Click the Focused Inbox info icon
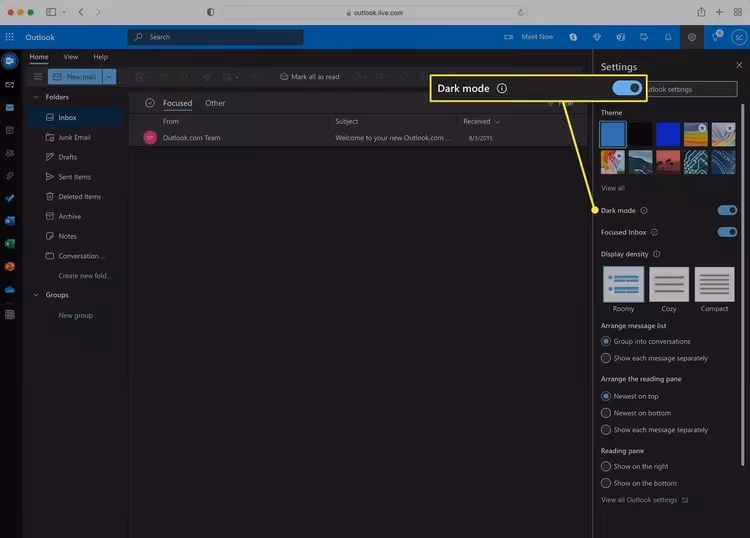Screen dimensions: 750x538 [x=654, y=232]
